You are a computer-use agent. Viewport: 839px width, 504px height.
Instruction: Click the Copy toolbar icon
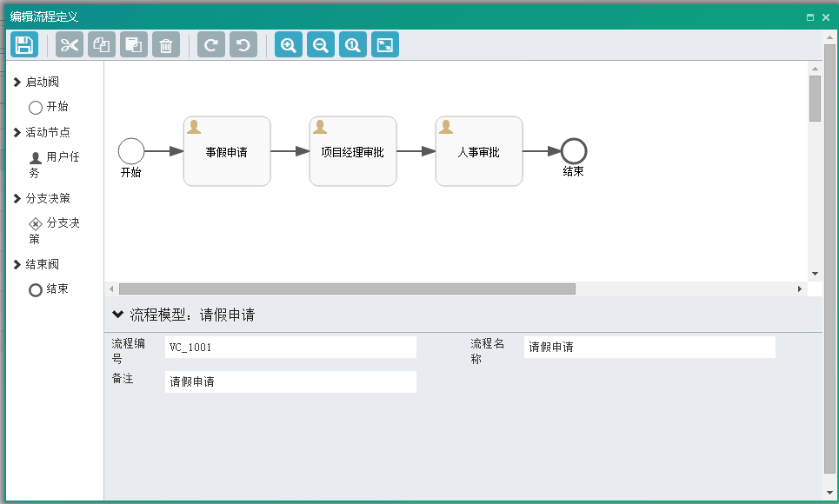102,44
